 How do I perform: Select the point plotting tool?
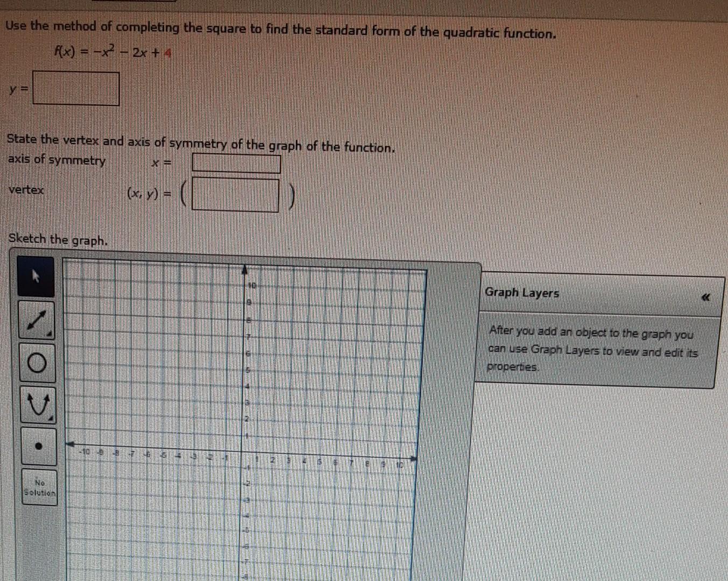[x=39, y=446]
